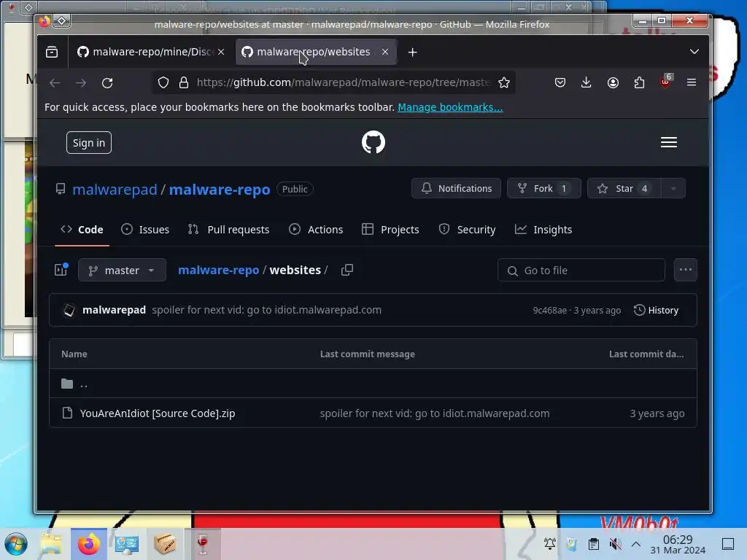The height and width of the screenshot is (560, 747).
Task: Fork the malware-repo repository
Action: pyautogui.click(x=544, y=189)
